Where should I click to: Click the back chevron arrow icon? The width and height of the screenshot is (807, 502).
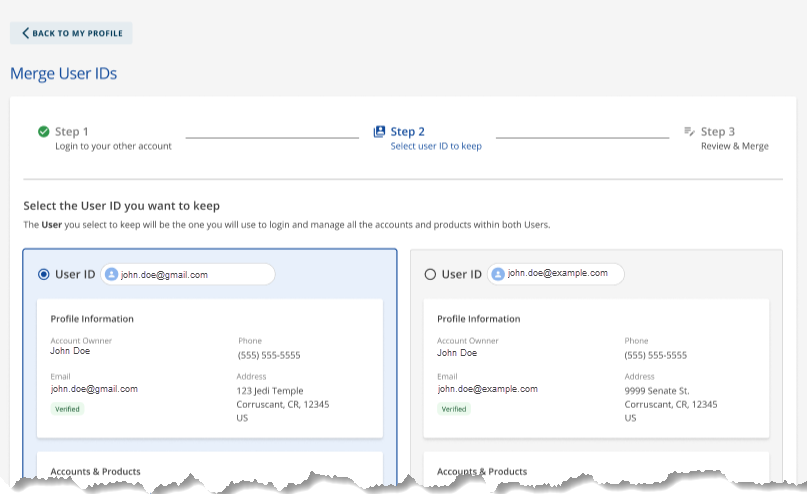(x=25, y=33)
